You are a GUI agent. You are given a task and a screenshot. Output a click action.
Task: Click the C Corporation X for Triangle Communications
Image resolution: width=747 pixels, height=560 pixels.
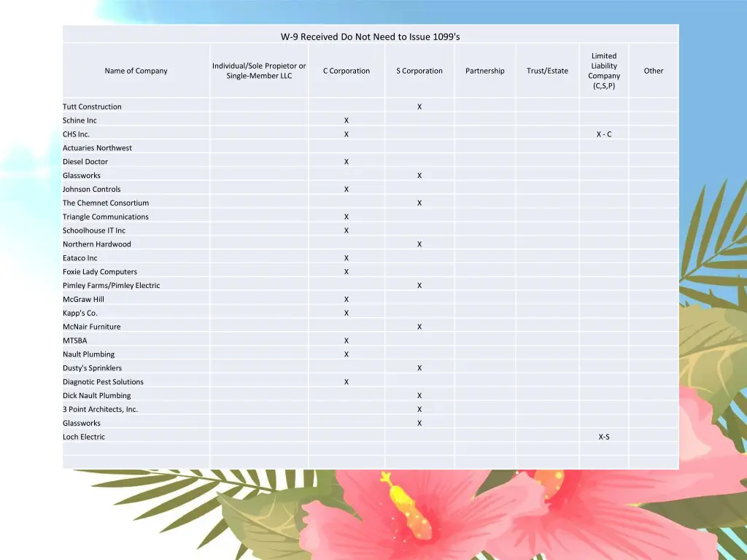347,217
